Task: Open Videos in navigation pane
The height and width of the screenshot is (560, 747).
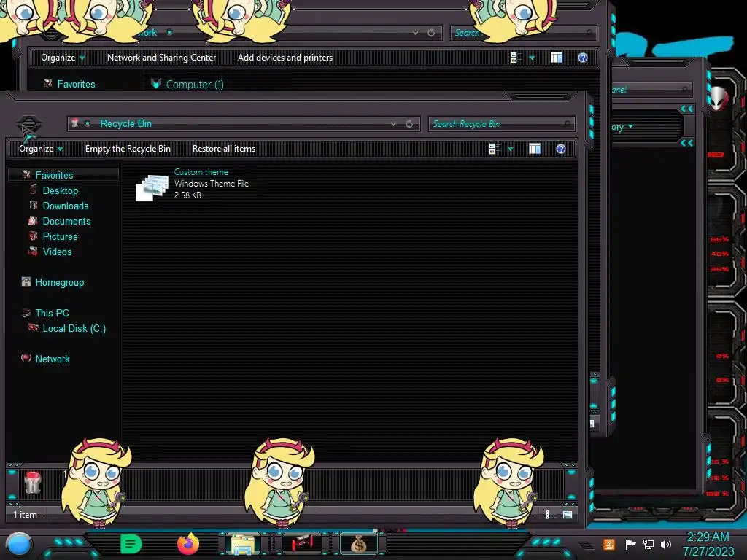Action: (x=57, y=252)
